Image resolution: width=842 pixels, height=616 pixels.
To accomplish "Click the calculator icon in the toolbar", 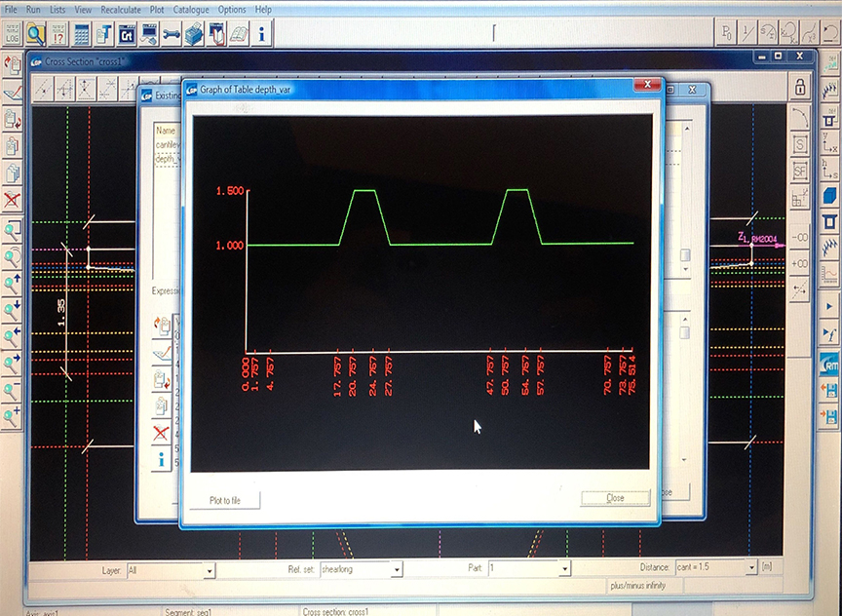I will tap(83, 34).
